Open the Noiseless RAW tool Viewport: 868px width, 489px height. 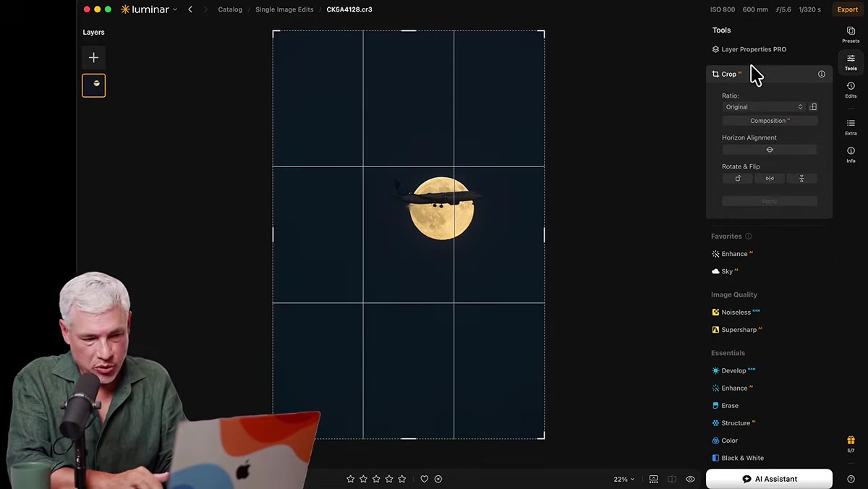pos(736,312)
